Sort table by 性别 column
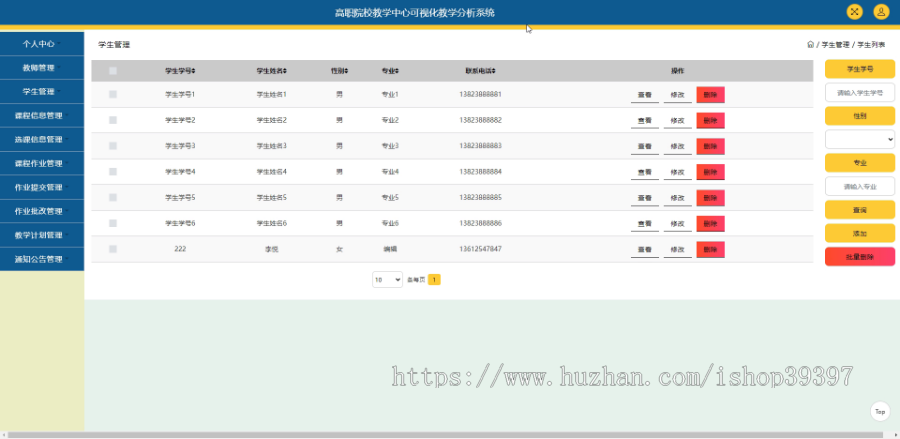Screen dimensions: 900x439 pyautogui.click(x=339, y=71)
